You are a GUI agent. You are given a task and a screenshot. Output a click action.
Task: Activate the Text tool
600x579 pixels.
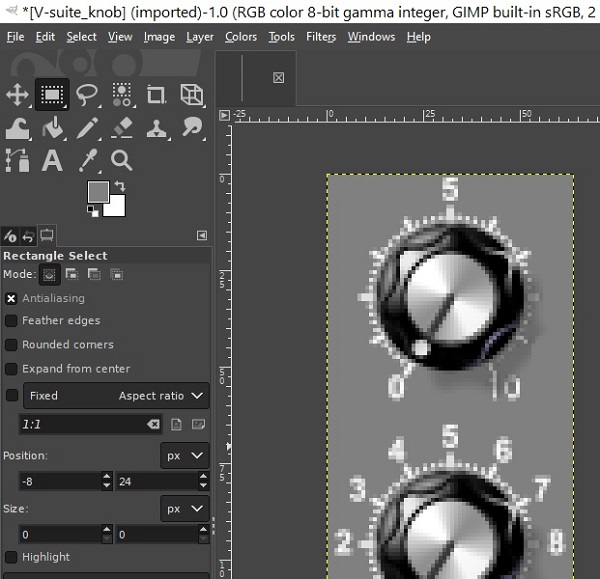tap(52, 161)
